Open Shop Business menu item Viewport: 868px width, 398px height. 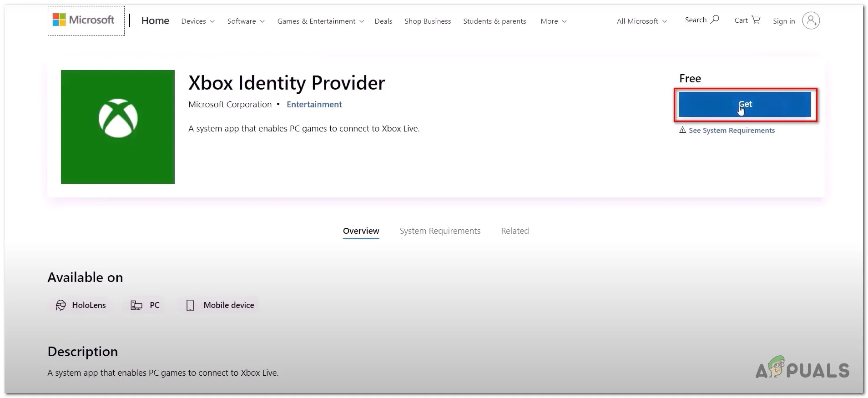pyautogui.click(x=428, y=21)
